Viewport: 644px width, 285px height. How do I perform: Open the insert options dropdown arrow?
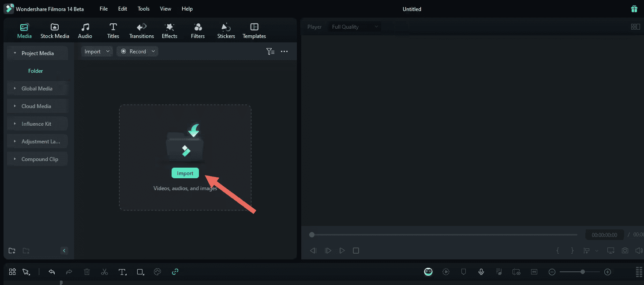pyautogui.click(x=597, y=251)
